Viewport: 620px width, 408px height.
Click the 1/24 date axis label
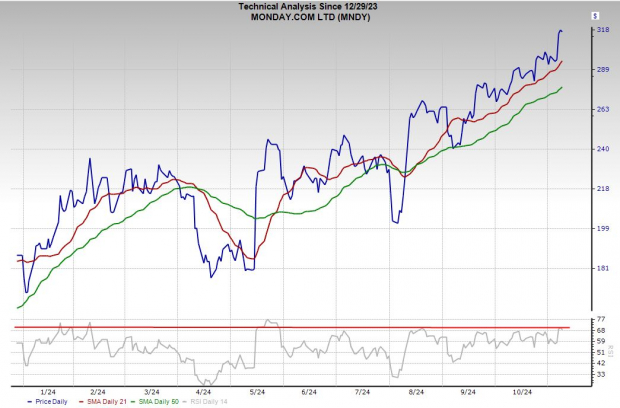pyautogui.click(x=48, y=392)
